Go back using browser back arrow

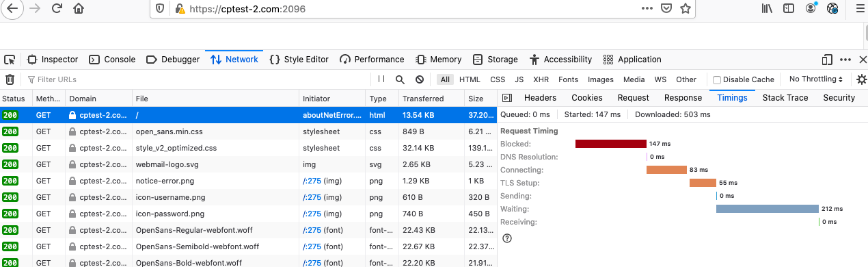pyautogui.click(x=12, y=9)
